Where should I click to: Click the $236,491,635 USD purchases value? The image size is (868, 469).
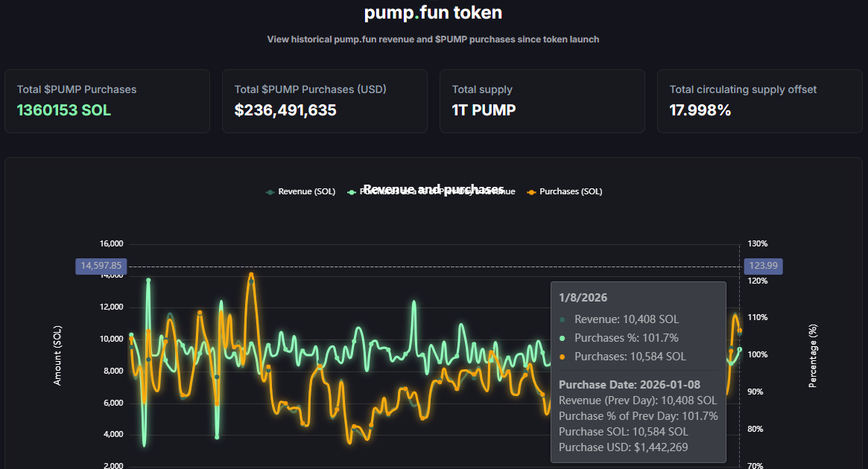pyautogui.click(x=285, y=111)
